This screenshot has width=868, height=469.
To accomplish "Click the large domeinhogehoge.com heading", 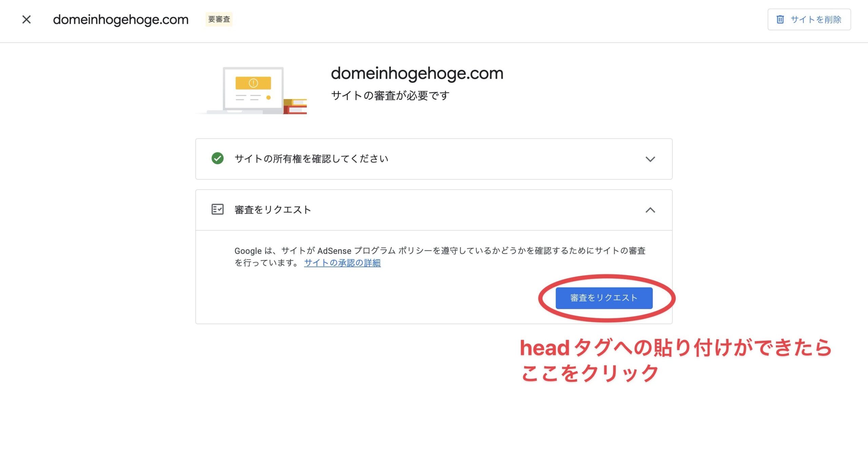I will click(417, 74).
